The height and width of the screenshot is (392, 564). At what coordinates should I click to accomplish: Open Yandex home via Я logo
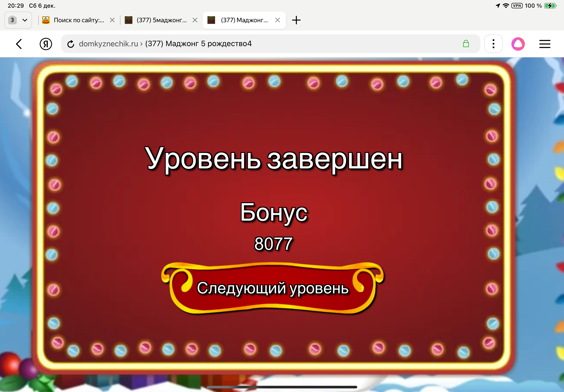pos(46,44)
